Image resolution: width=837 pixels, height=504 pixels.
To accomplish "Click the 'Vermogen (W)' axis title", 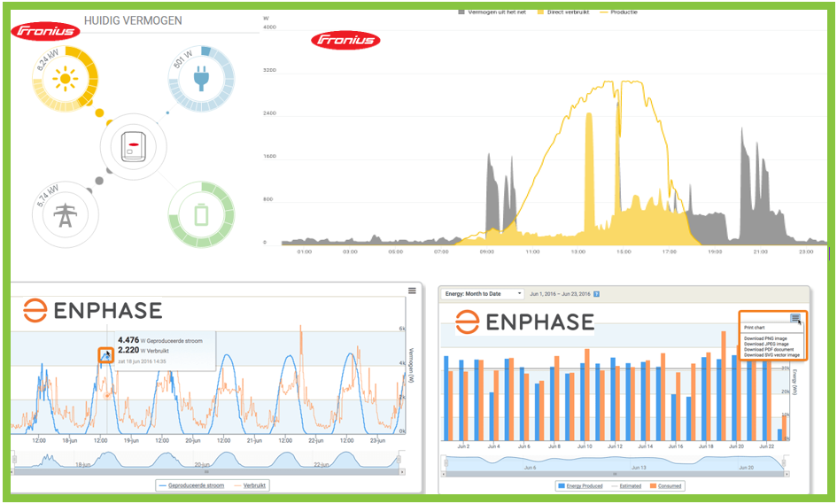I will coord(412,365).
